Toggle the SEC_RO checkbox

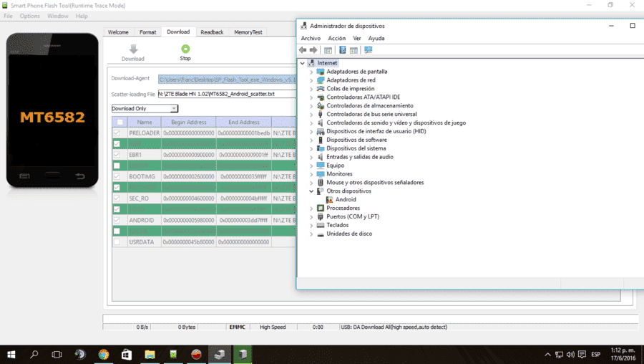117,198
